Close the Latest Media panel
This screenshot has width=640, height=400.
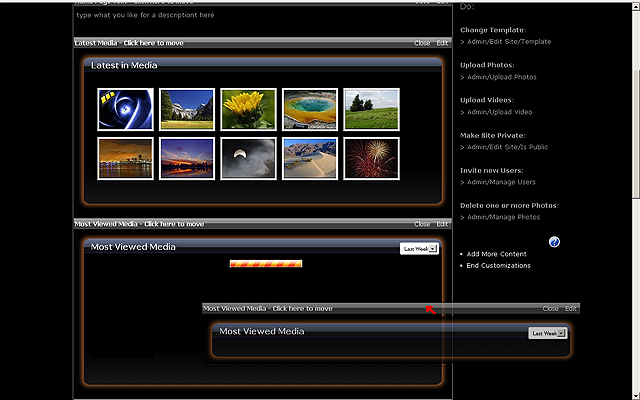point(422,43)
